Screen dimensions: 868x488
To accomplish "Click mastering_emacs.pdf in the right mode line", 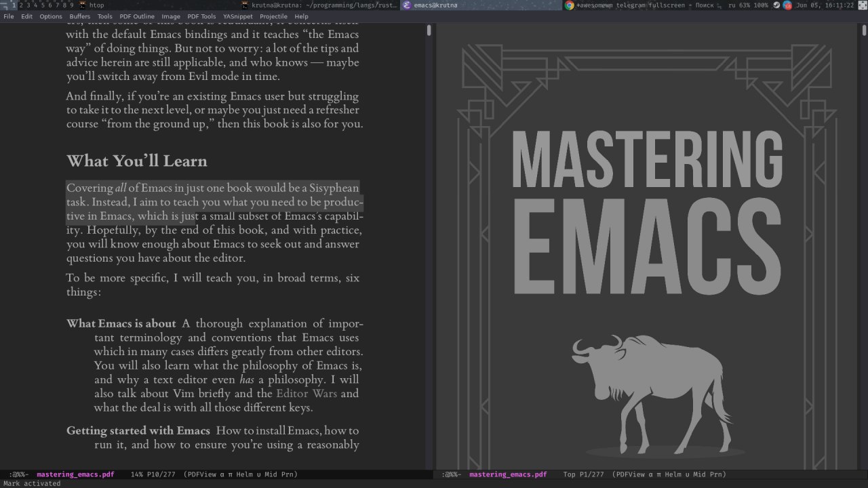I will point(508,474).
